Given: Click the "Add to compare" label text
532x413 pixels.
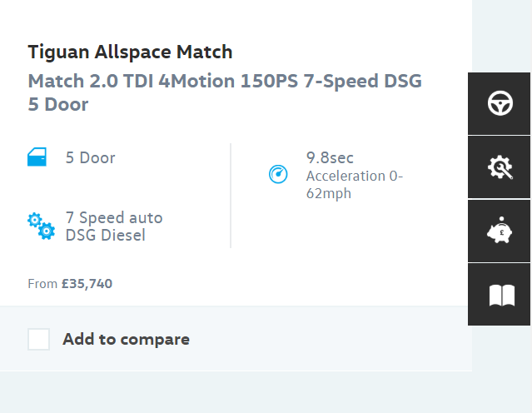Looking at the screenshot, I should click(x=126, y=339).
